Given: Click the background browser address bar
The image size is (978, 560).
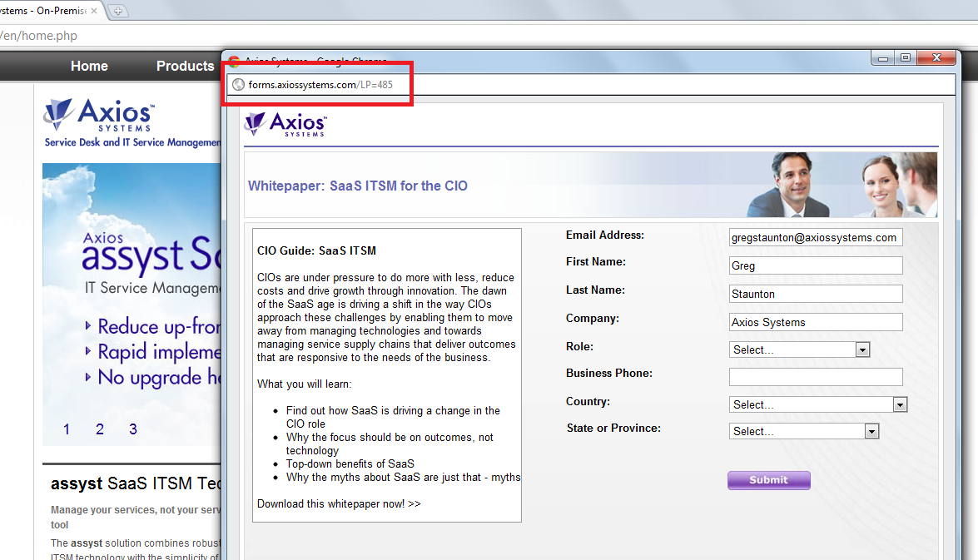Looking at the screenshot, I should (489, 36).
